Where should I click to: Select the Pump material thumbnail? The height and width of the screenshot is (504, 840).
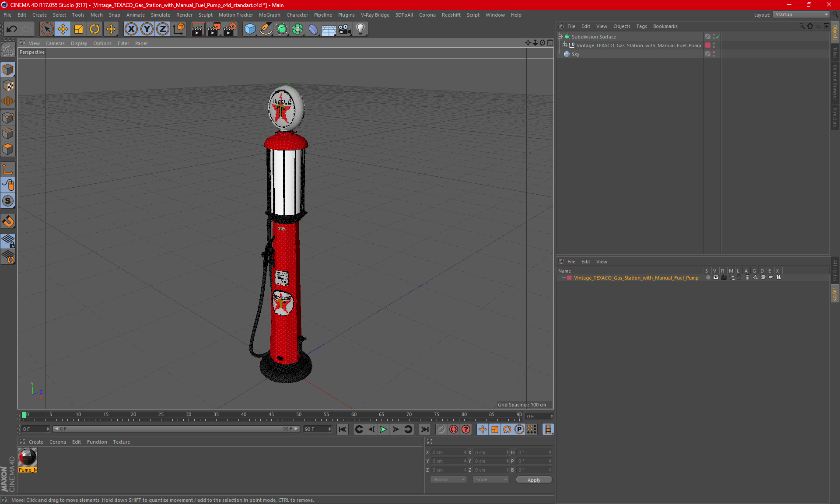(x=28, y=457)
